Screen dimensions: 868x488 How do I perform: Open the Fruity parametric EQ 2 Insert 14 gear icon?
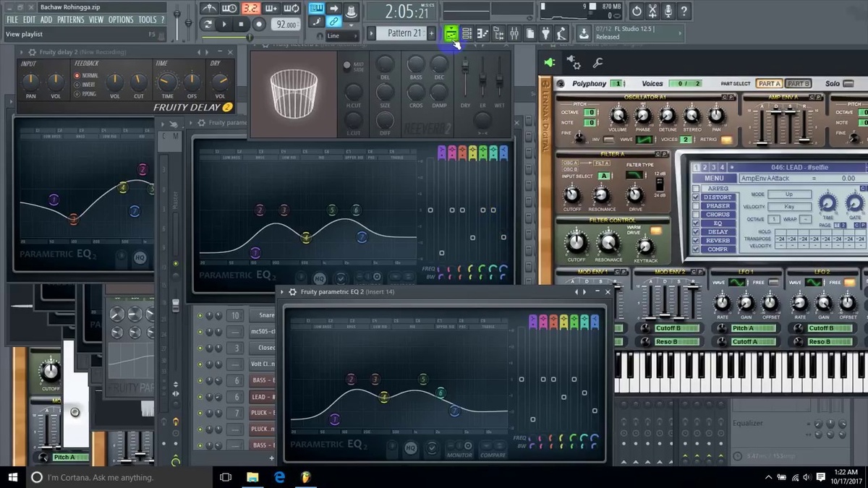coord(292,291)
